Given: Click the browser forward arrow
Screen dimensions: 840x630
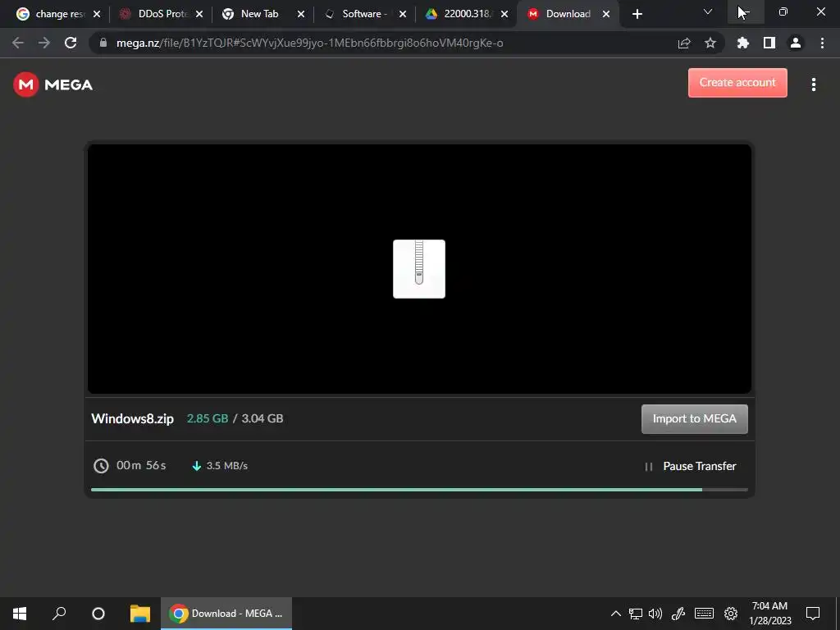Looking at the screenshot, I should [x=44, y=43].
